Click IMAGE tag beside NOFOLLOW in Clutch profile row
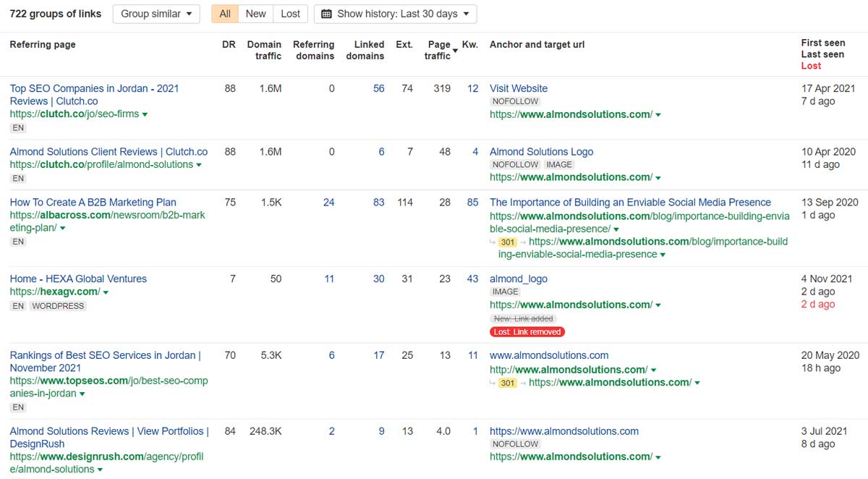 558,165
